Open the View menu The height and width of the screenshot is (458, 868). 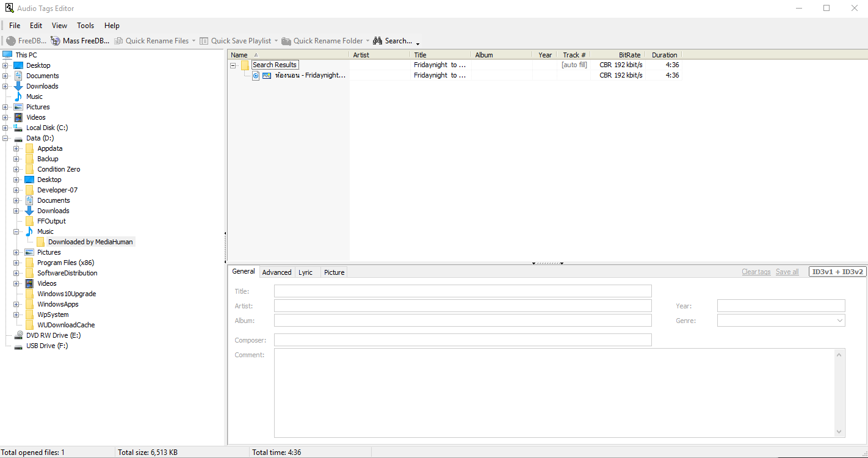tap(60, 26)
